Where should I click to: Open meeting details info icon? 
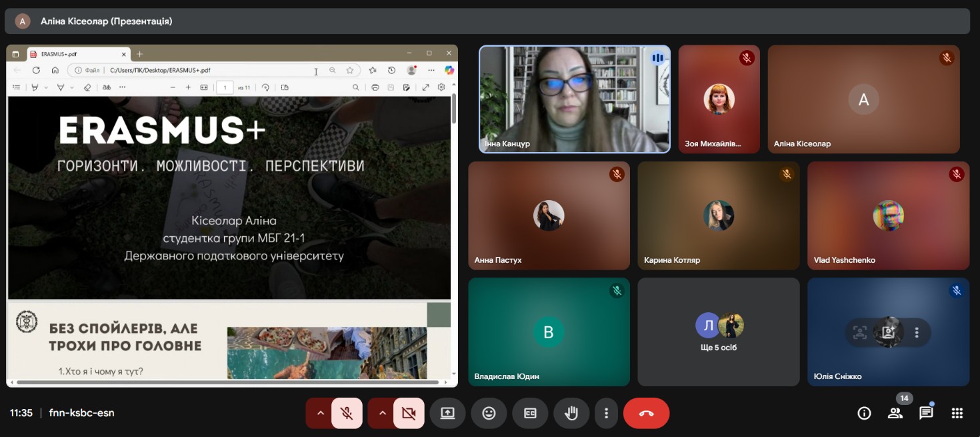(x=864, y=413)
